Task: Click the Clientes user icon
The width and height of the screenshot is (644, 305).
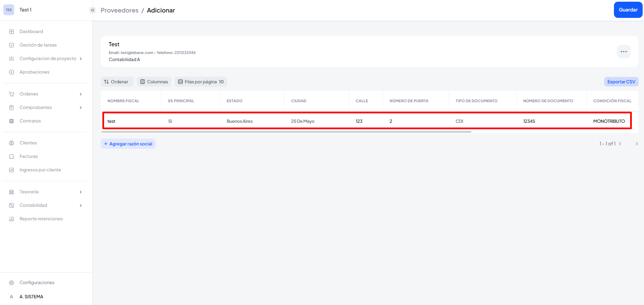Action: [x=11, y=143]
